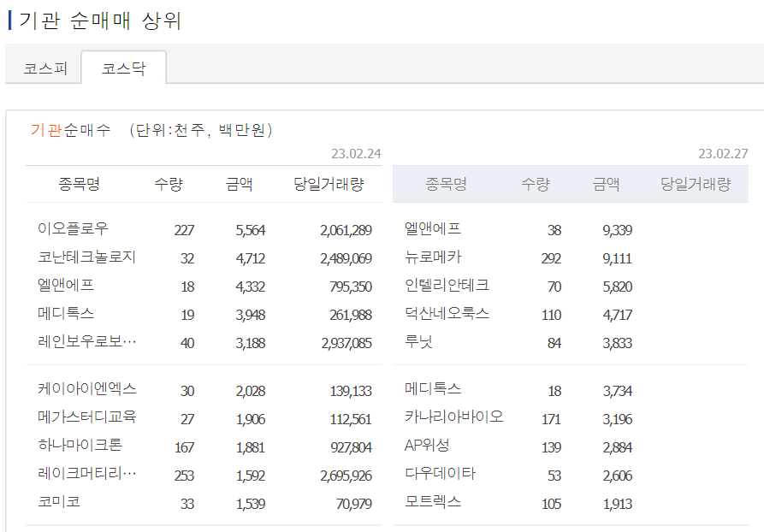Viewport: 764px width, 532px height.
Task: Open 코난테크놀로지 stock link
Action: pyautogui.click(x=86, y=257)
